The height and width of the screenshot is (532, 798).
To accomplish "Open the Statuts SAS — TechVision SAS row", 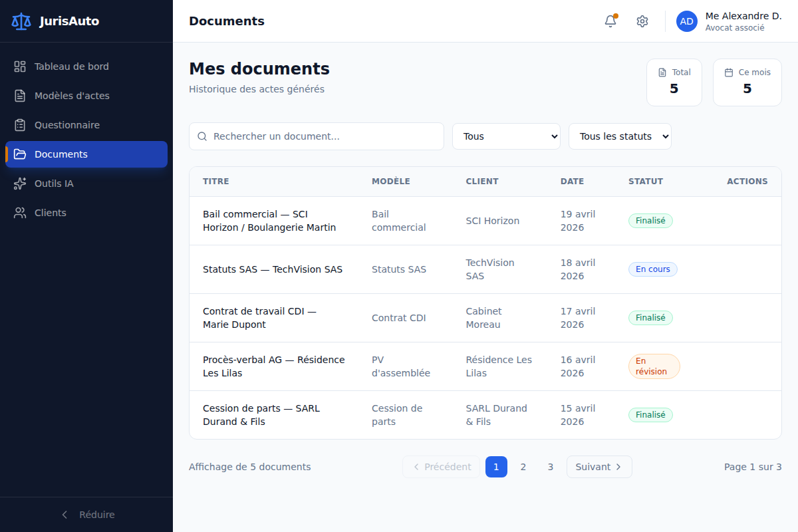I will pos(485,269).
